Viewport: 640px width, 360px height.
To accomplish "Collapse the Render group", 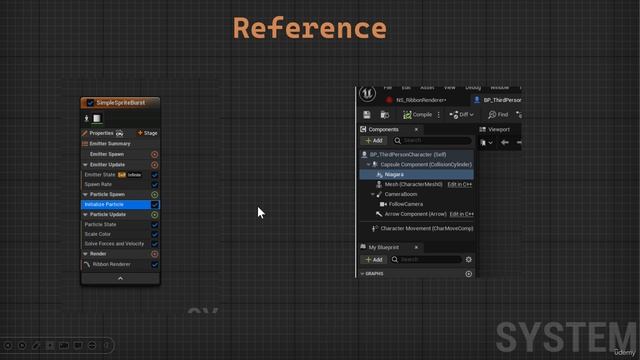I will pyautogui.click(x=85, y=254).
